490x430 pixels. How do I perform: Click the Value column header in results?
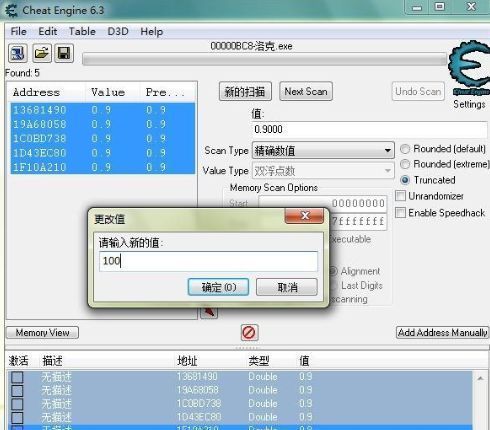point(108,92)
